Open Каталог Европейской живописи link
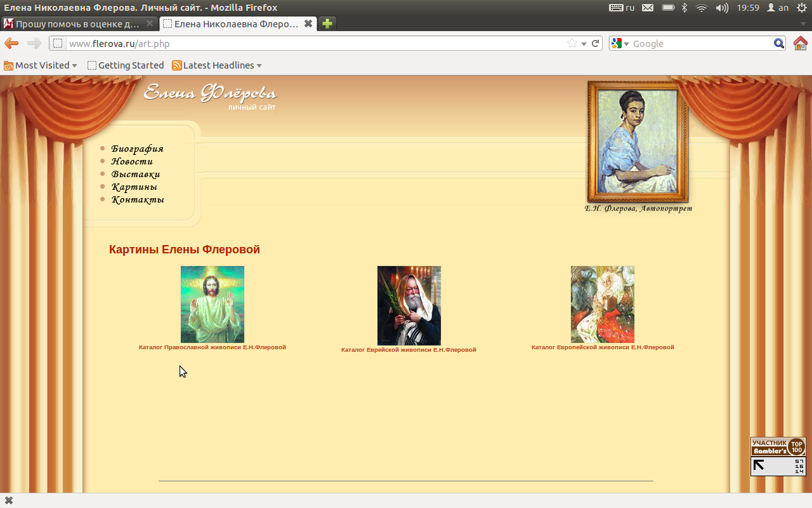The height and width of the screenshot is (508, 812). [603, 347]
